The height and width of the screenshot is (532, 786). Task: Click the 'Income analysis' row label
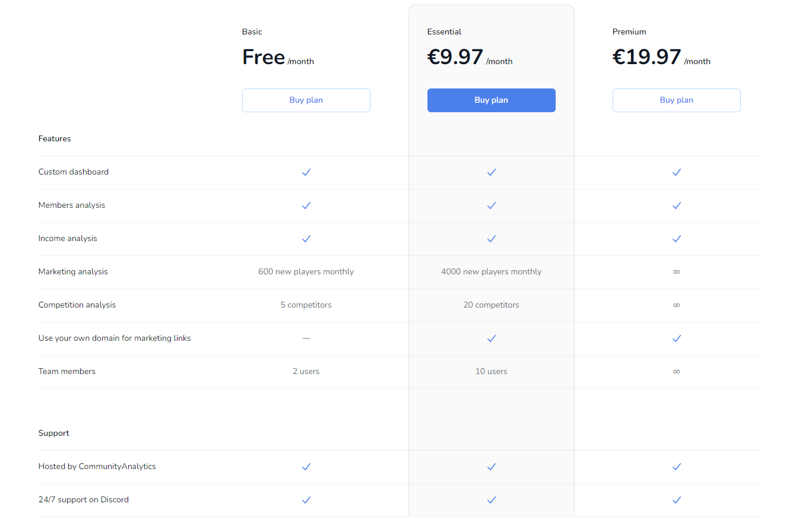(68, 239)
